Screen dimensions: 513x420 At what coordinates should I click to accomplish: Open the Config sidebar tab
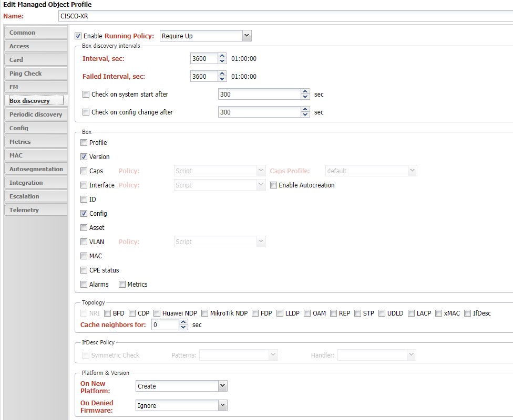(x=36, y=128)
